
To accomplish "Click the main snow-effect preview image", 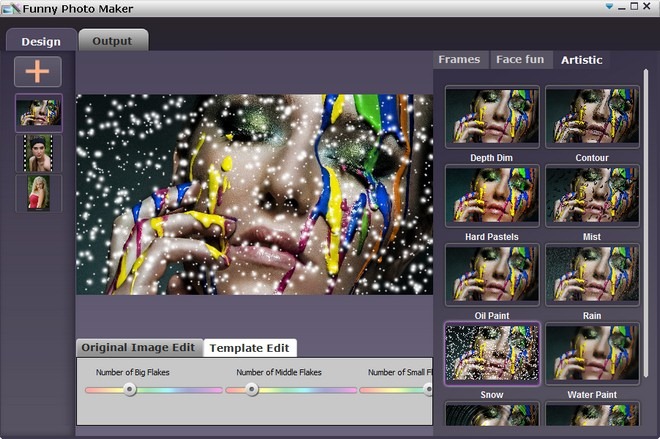I will click(x=254, y=194).
